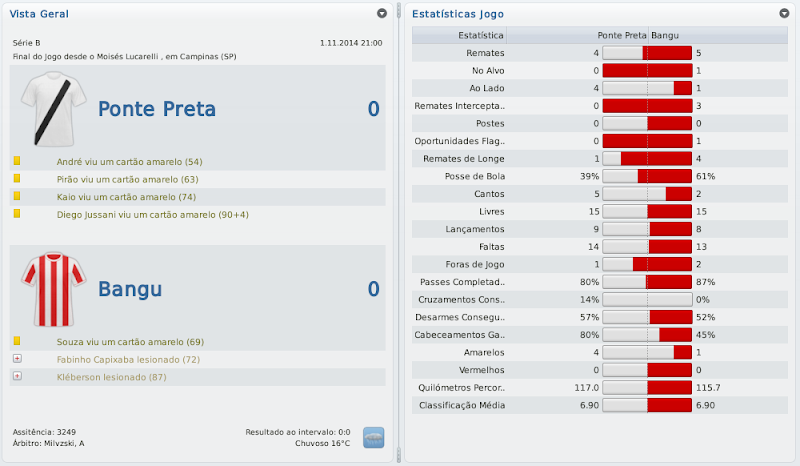Click the Ponte Preta column header
Viewport: 800px width, 466px height.
pyautogui.click(x=621, y=35)
